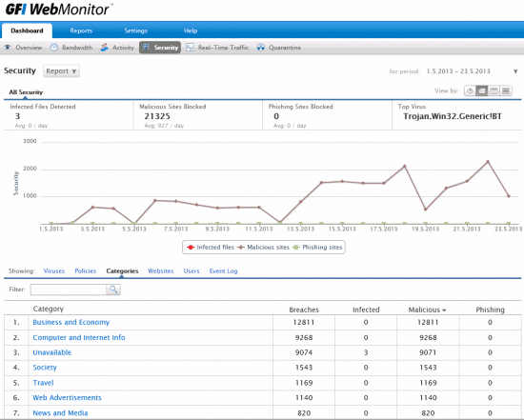This screenshot has height=420, width=524.
Task: Open the Settings tab
Action: (135, 30)
